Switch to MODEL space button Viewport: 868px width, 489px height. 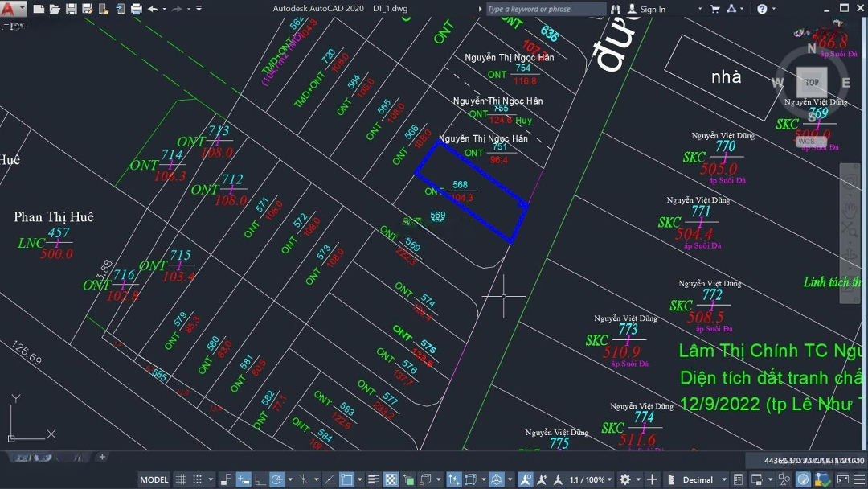click(x=154, y=479)
